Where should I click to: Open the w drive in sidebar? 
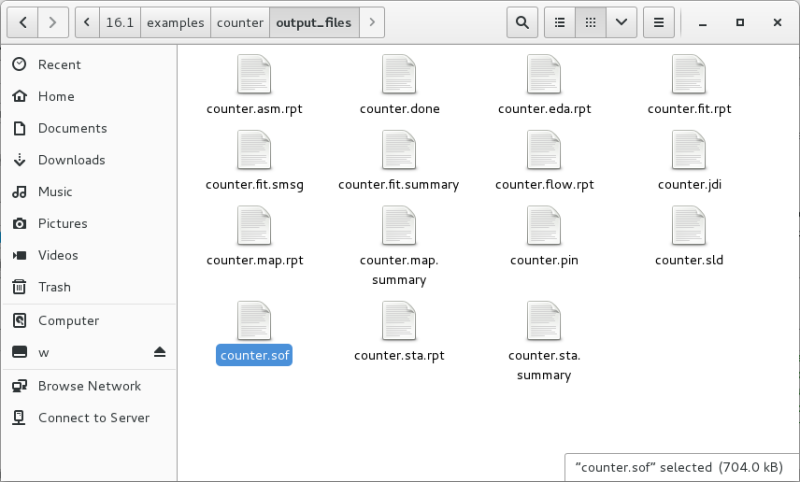coord(89,352)
